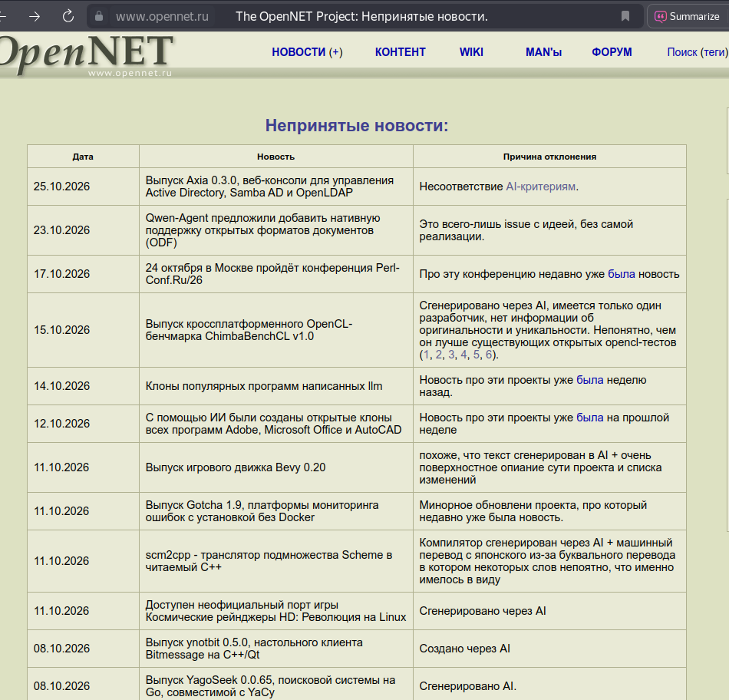Open link 2 in the ChimbaBenchCL rejection reason
The image size is (729, 700).
click(438, 355)
